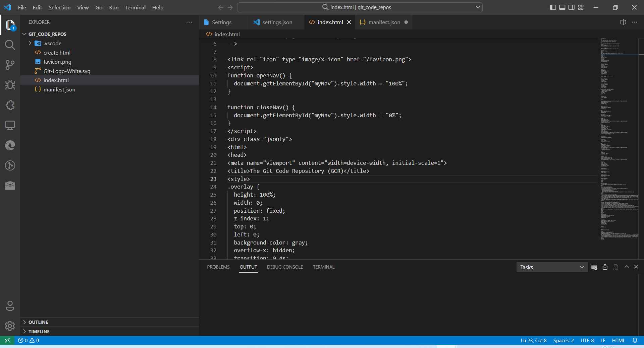Open Explorer Views and More Actions ellipsis
The height and width of the screenshot is (348, 644).
[189, 22]
